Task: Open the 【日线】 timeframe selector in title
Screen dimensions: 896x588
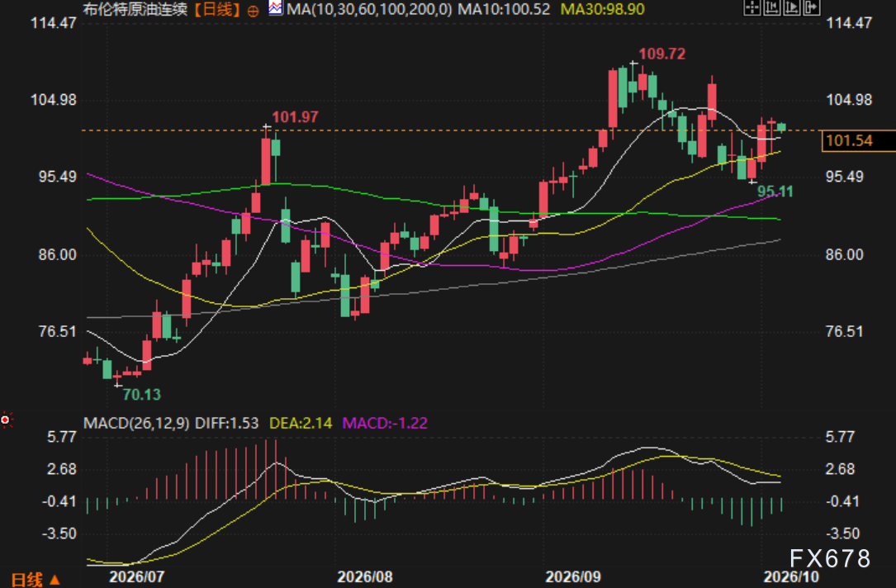Action: (217, 9)
